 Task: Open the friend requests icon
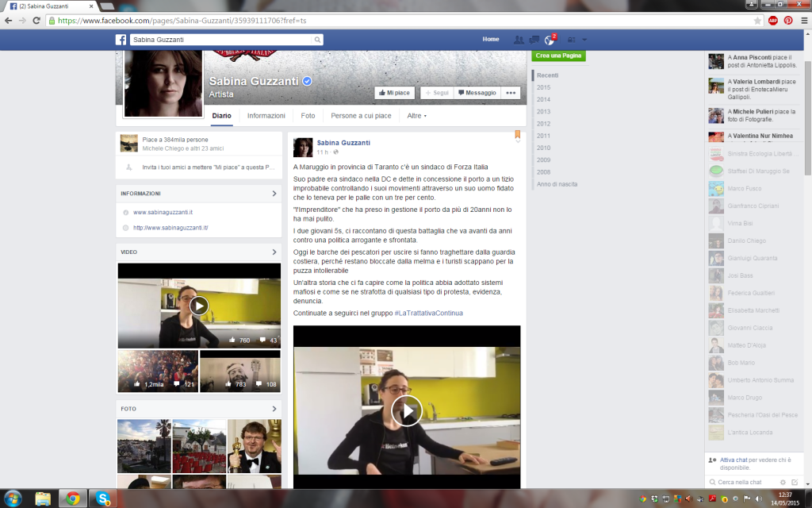click(519, 40)
